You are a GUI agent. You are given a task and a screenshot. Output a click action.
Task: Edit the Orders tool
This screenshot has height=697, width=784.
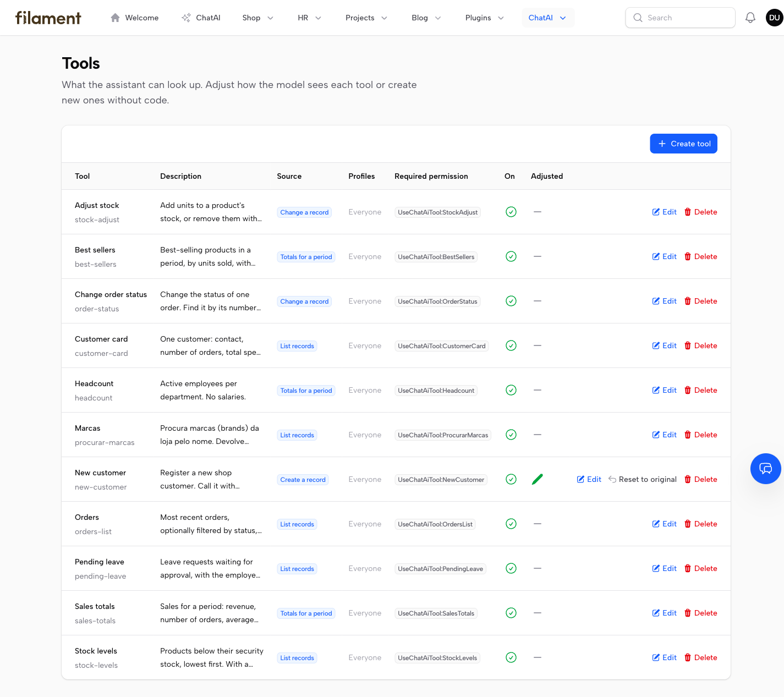tap(665, 524)
